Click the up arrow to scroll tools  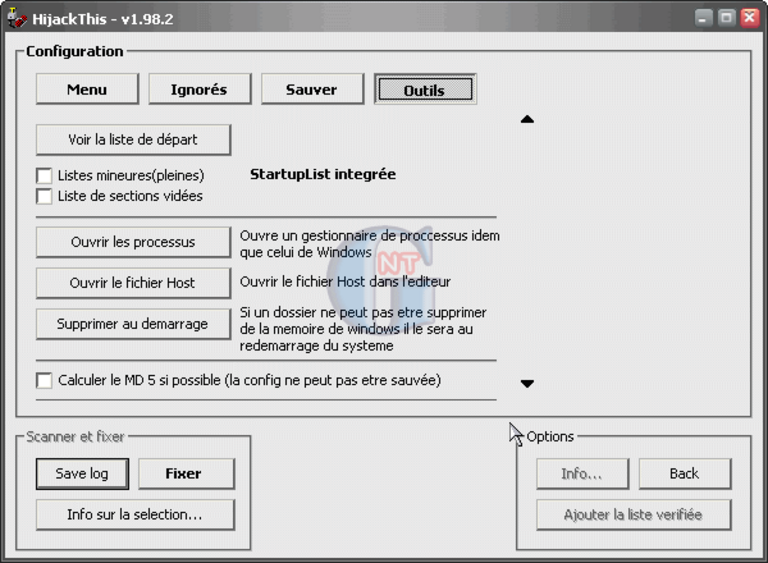pyautogui.click(x=527, y=119)
